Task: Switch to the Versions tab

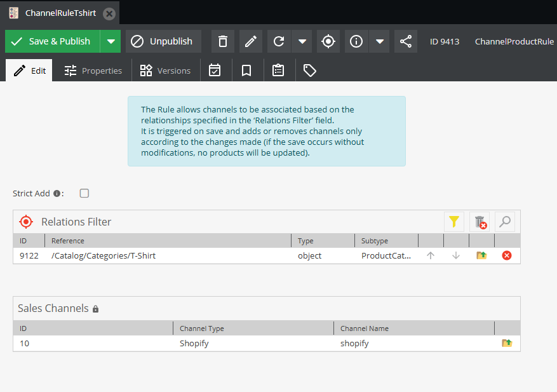Action: [165, 71]
